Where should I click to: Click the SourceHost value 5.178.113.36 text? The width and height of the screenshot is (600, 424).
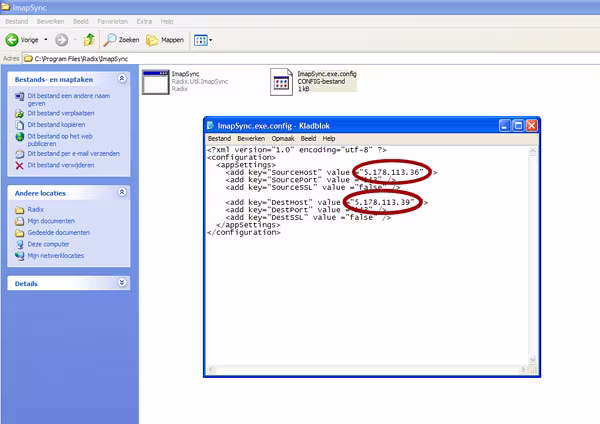[391, 172]
